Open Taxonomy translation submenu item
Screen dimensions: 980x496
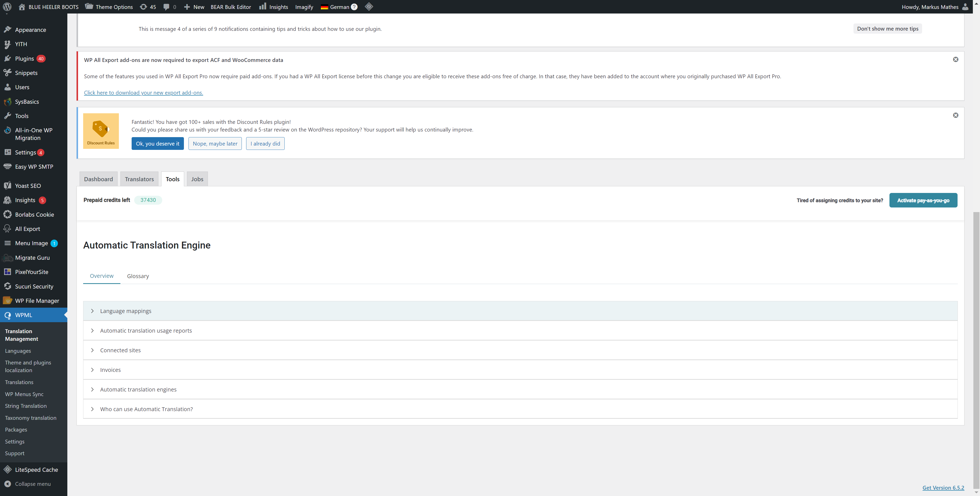30,418
